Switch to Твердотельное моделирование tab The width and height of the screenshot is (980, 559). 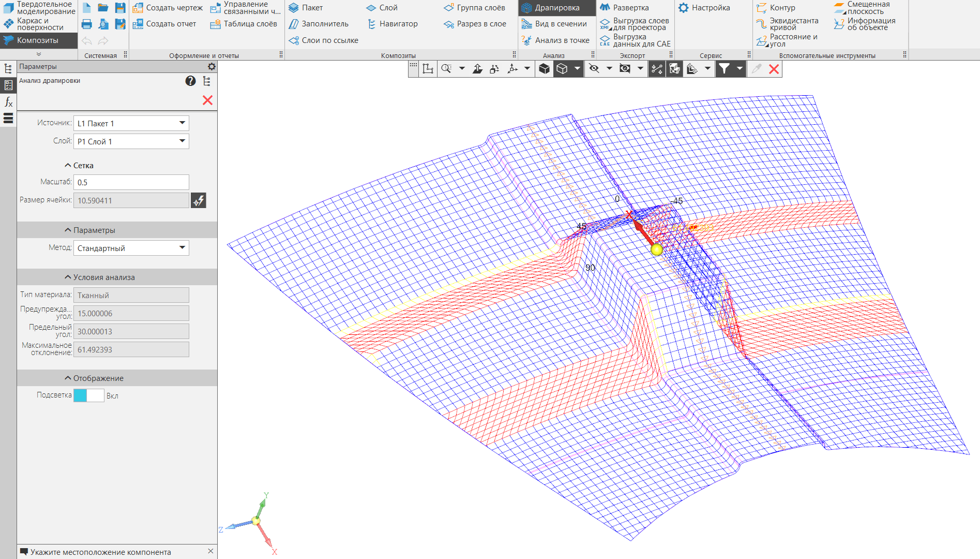(39, 8)
